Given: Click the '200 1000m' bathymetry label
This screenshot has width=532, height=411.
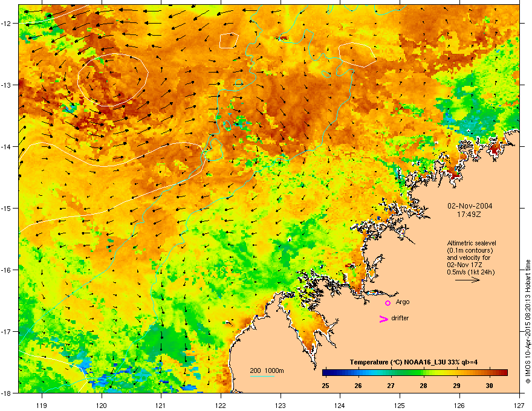Looking at the screenshot, I should 267,371.
